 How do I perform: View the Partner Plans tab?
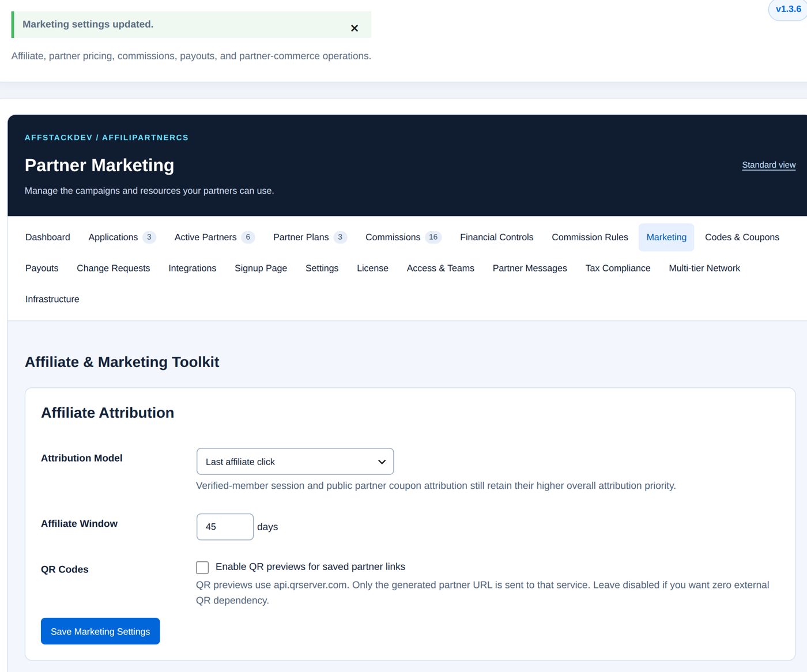point(310,237)
